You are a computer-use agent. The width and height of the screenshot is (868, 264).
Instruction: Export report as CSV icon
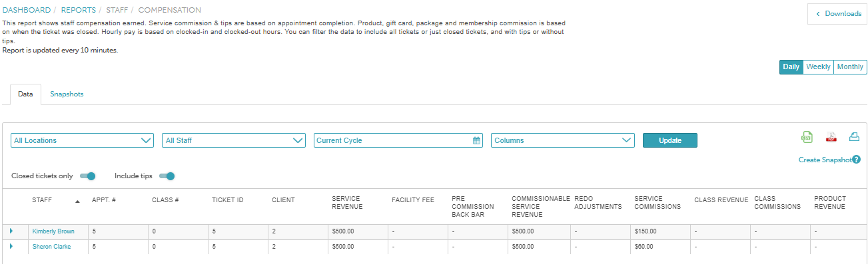[x=807, y=137]
